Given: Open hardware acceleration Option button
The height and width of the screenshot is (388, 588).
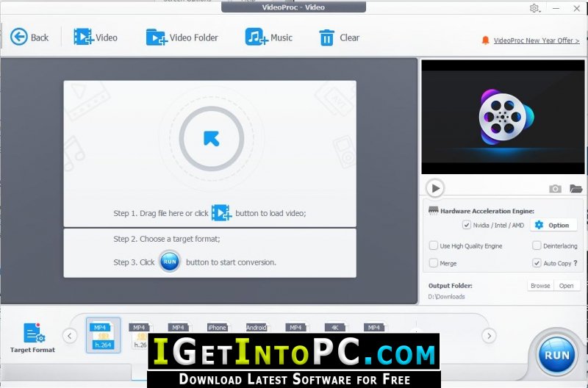Looking at the screenshot, I should (553, 225).
